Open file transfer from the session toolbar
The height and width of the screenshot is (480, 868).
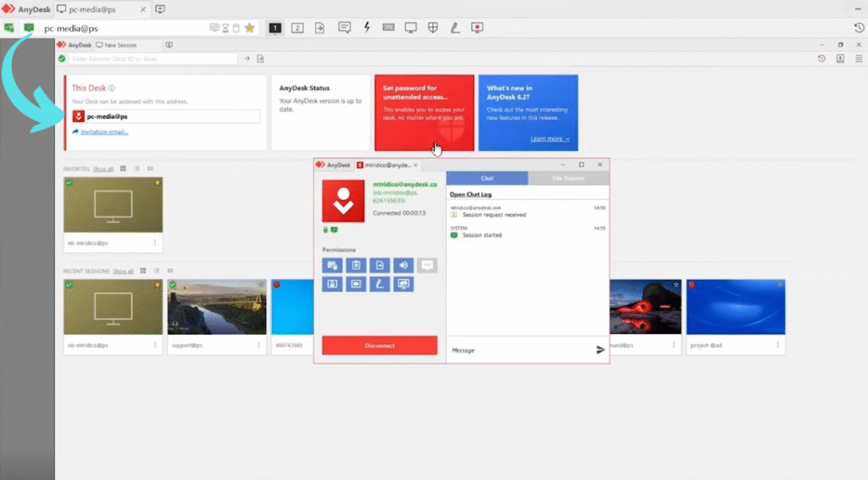(320, 28)
